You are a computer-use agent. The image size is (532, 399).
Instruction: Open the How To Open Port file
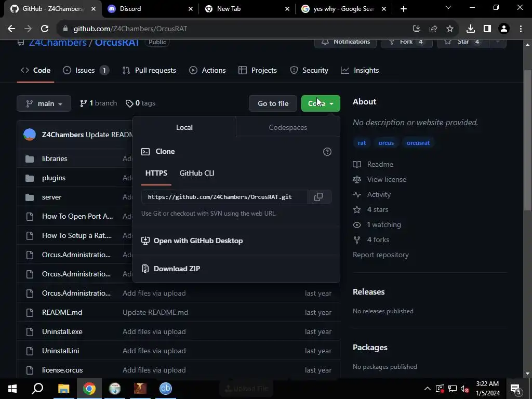(x=77, y=216)
